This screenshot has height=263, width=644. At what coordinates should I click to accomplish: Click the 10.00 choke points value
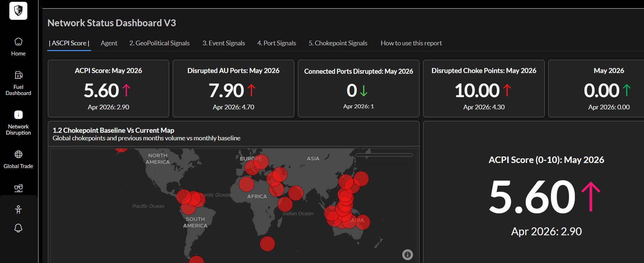click(x=477, y=90)
